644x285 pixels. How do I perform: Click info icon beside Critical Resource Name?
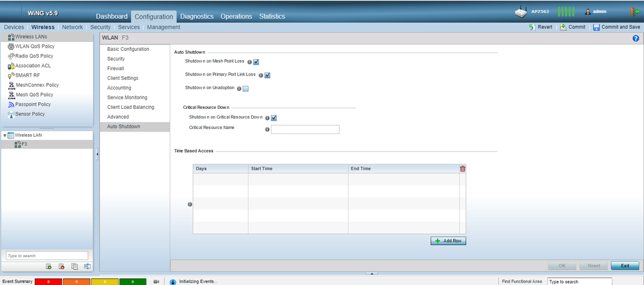(x=267, y=130)
